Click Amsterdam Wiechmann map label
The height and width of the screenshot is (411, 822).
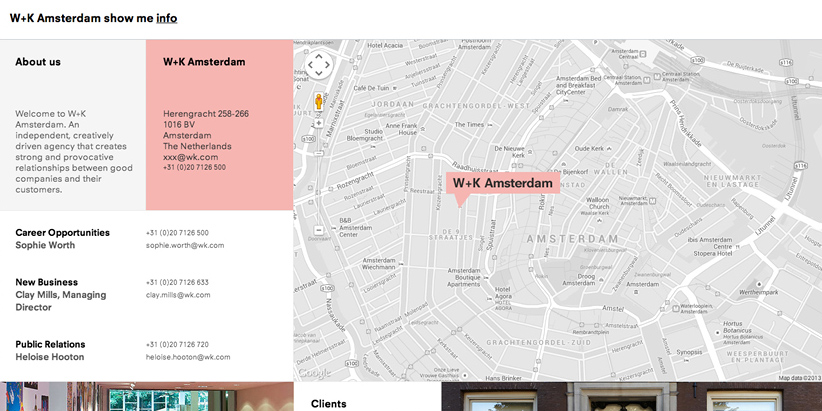[x=378, y=264]
